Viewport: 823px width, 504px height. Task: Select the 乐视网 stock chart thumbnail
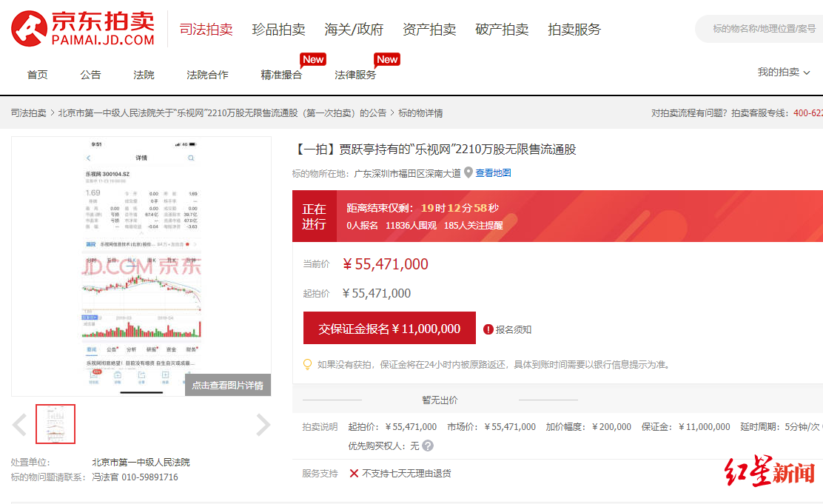point(55,423)
